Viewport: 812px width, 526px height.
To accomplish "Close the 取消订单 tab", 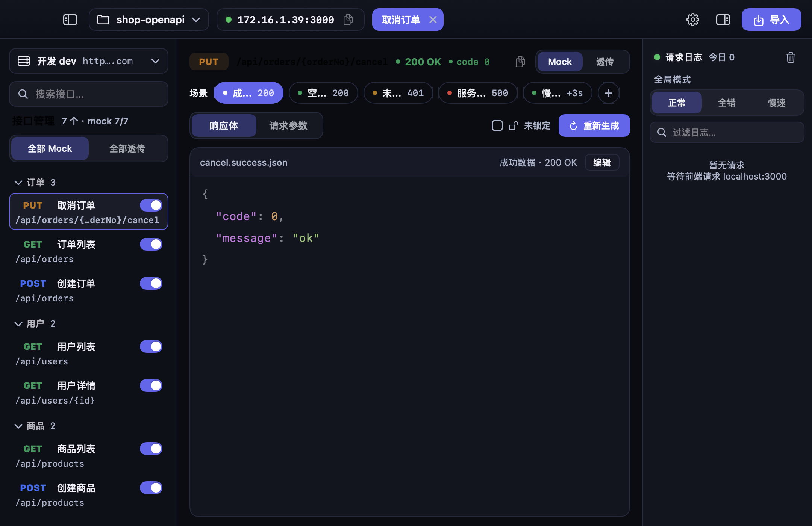I will [433, 20].
